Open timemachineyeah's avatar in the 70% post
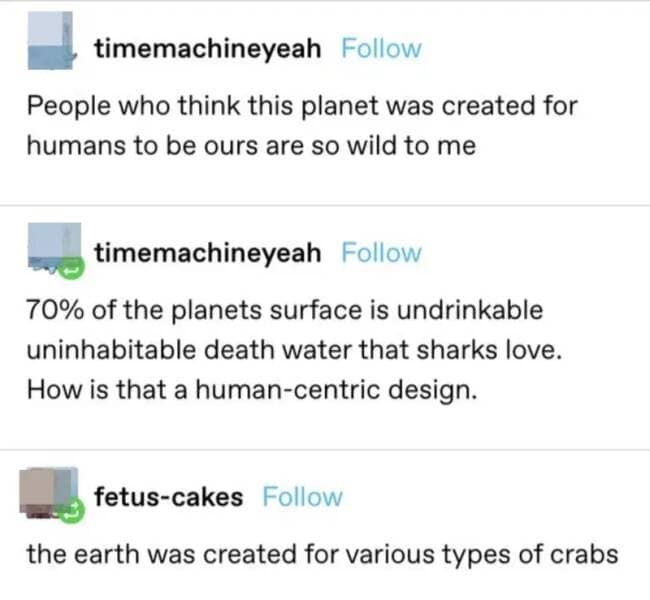 click(x=49, y=250)
